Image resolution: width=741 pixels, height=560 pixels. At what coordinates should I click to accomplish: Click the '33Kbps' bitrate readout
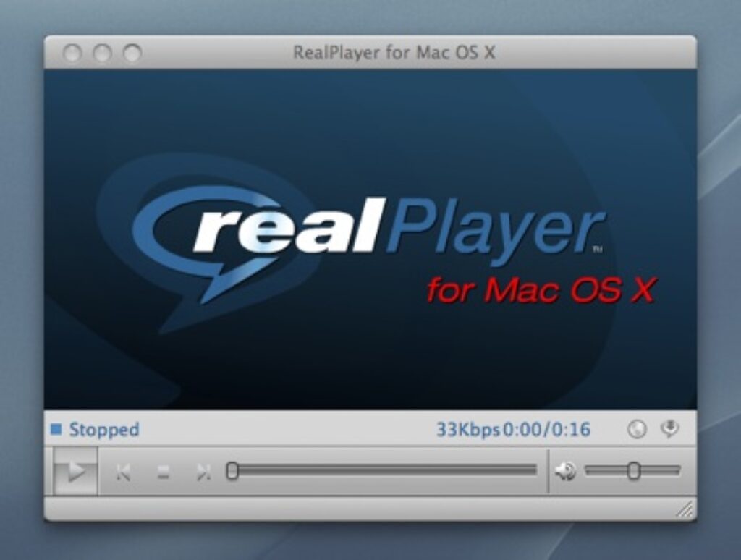(468, 430)
